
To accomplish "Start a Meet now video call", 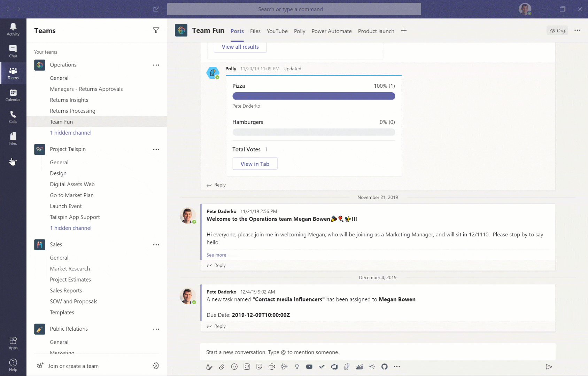I will 272,367.
